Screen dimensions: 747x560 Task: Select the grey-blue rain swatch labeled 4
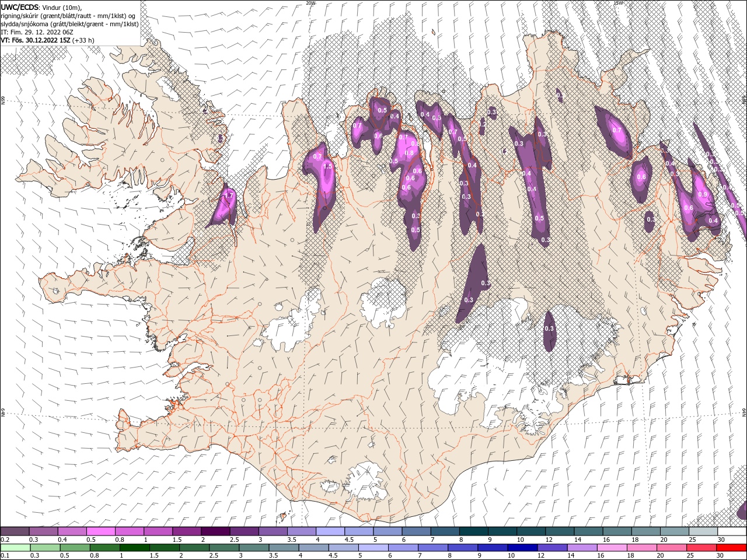click(313, 547)
